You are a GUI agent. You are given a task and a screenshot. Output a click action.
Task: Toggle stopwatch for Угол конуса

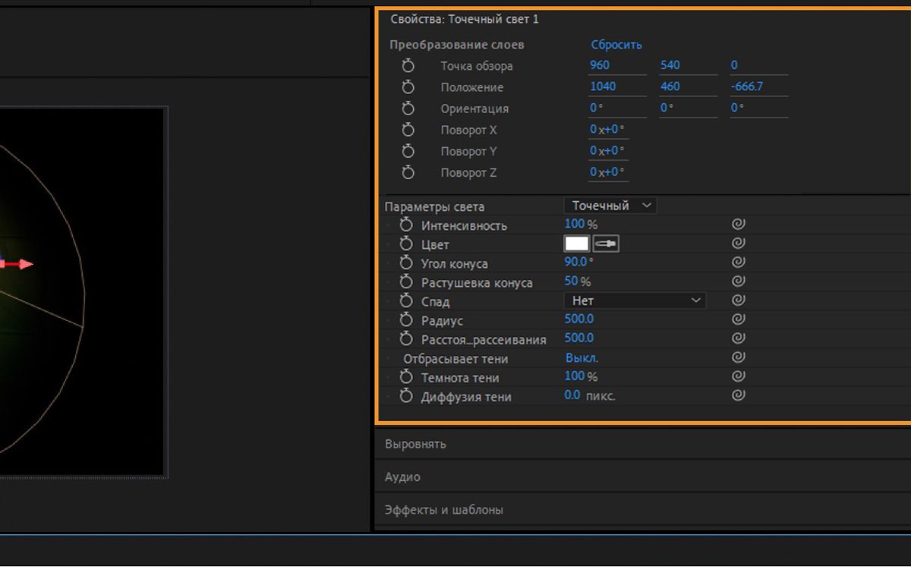tap(406, 263)
